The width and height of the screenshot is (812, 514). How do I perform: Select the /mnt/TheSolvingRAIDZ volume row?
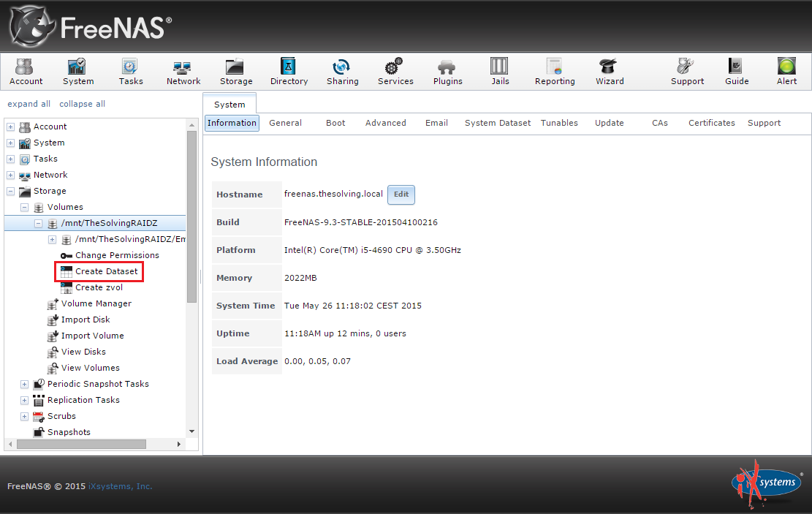pos(95,223)
